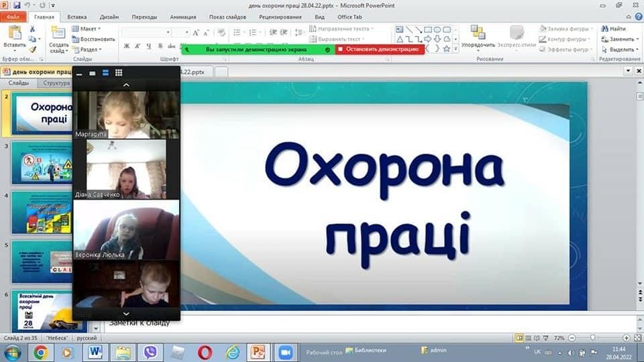The image size is (644, 362).
Task: Select the star shape in shapes gallery
Action: [x=447, y=49]
